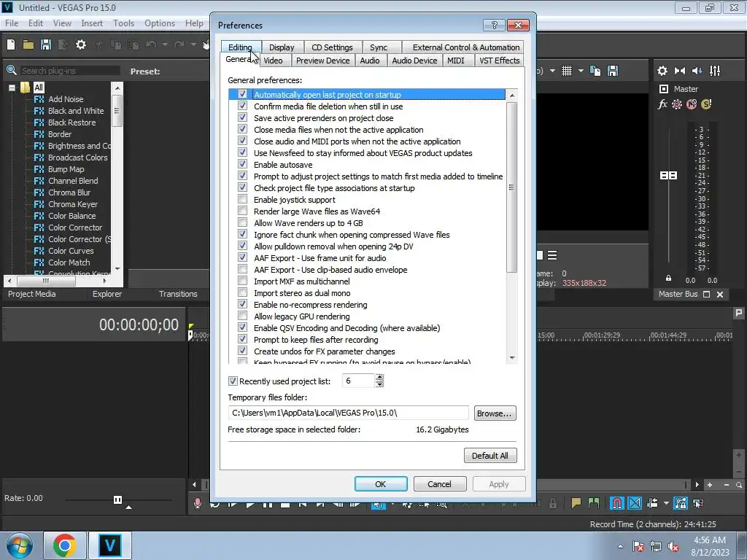747x560 pixels.
Task: Open the Tools menu
Action: [x=123, y=23]
